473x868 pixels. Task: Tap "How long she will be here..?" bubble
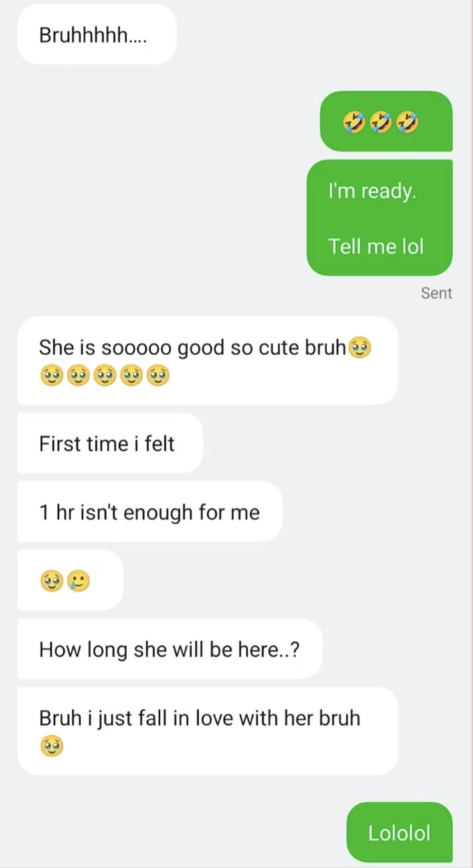[x=170, y=649]
